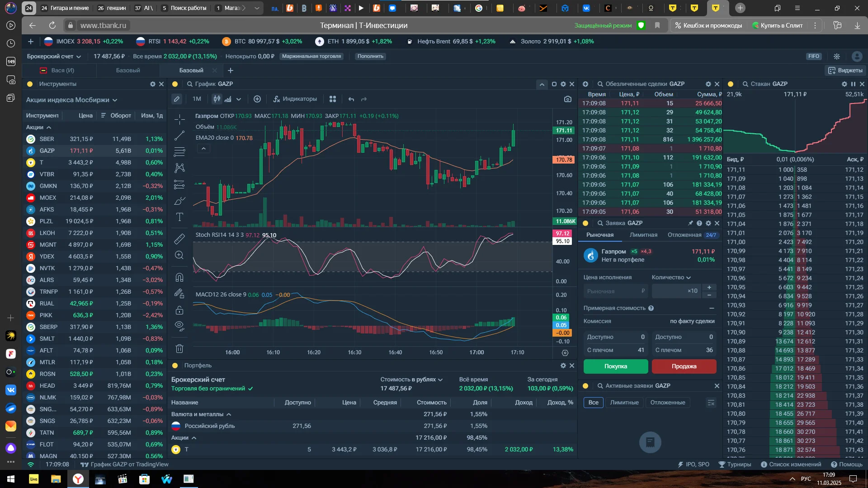This screenshot has width=868, height=488.
Task: Select the ruler measure tool
Action: tap(179, 239)
